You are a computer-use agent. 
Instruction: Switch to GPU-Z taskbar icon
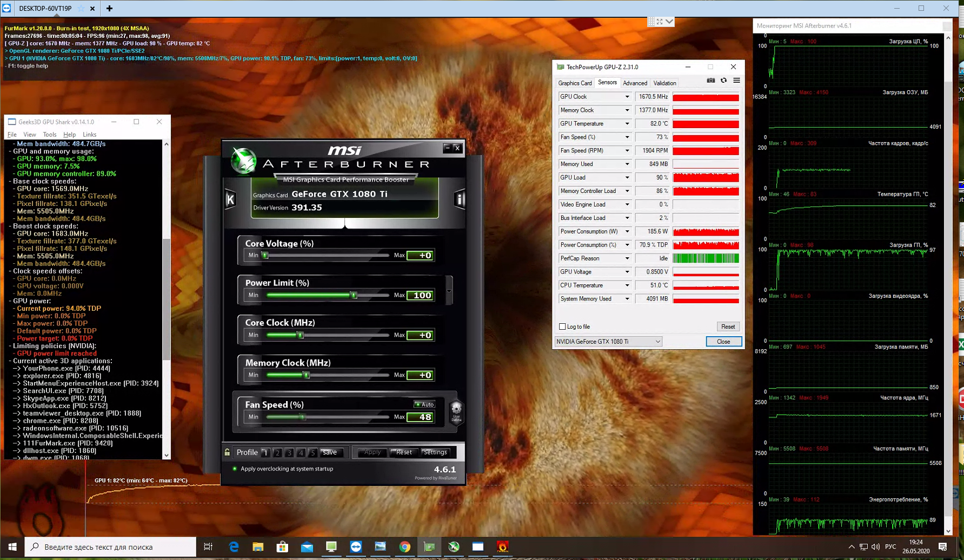429,547
